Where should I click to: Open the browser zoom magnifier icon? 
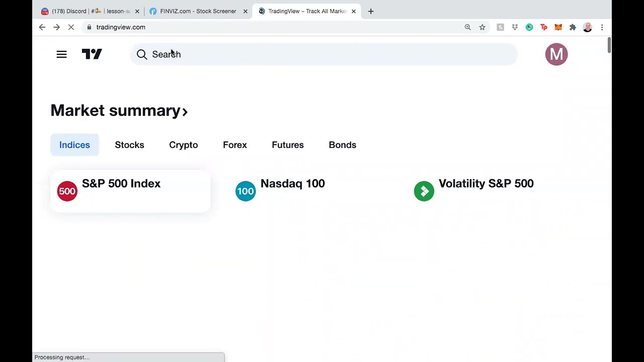pyautogui.click(x=468, y=27)
